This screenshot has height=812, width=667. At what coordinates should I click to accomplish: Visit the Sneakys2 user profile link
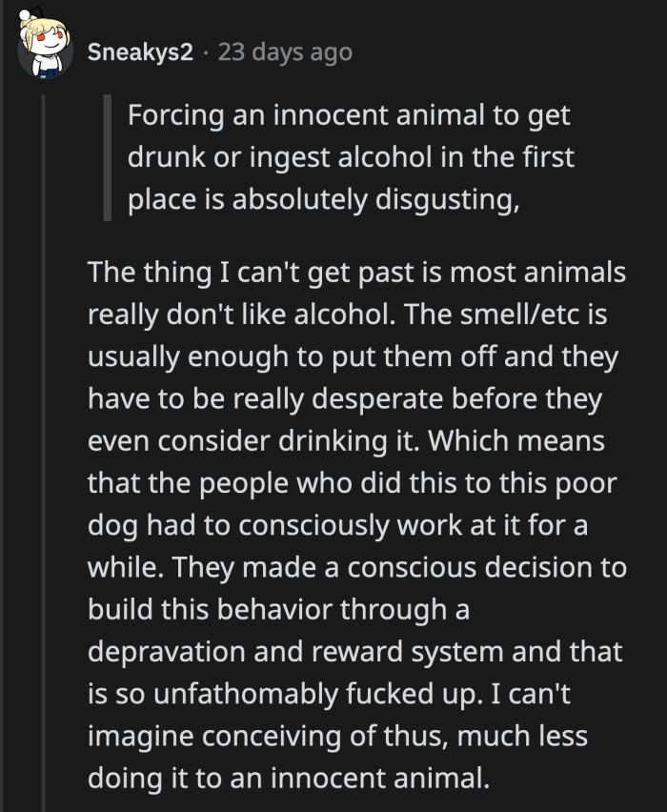[x=140, y=51]
